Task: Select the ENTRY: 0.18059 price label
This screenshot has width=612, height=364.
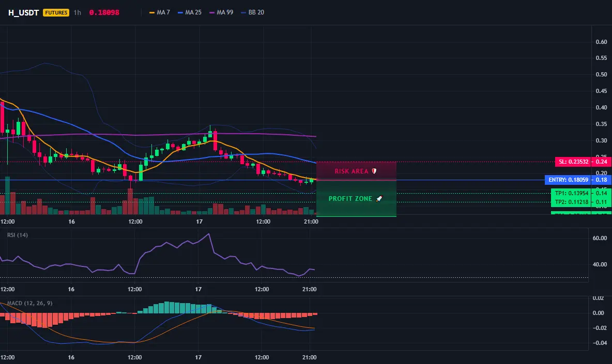Action: 568,180
